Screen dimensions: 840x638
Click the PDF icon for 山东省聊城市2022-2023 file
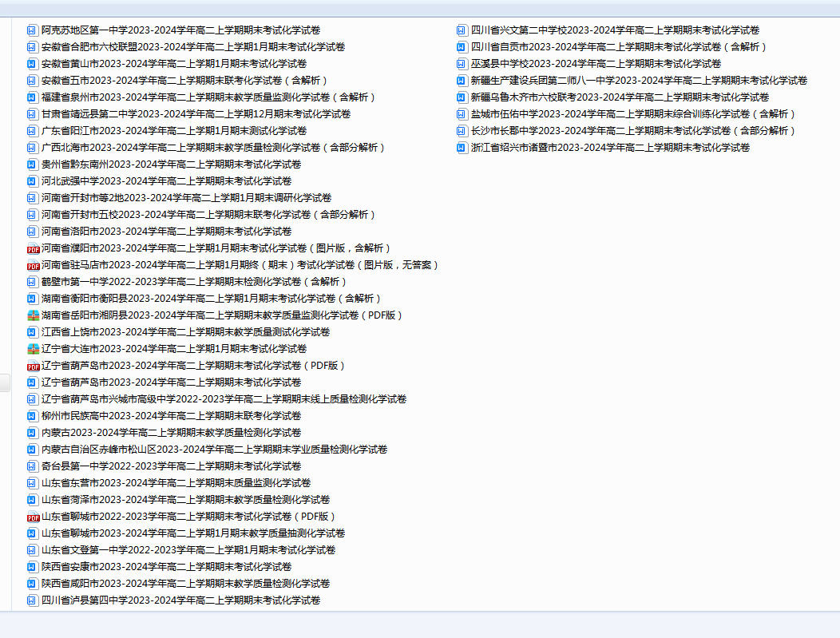coord(34,517)
